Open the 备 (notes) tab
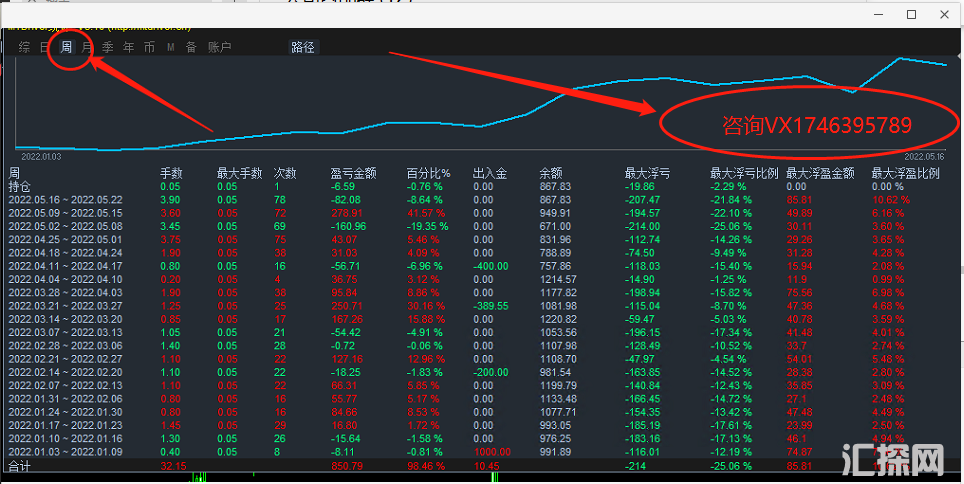Screen dimensions: 964x484 [x=190, y=47]
